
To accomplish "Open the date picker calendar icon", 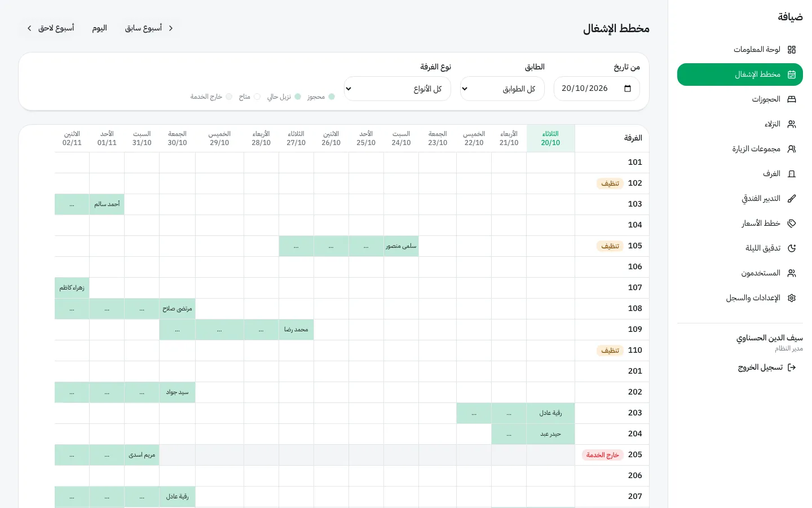I will point(628,89).
